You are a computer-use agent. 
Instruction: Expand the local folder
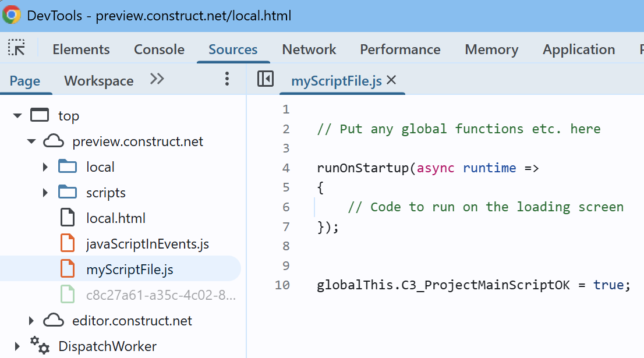point(45,166)
